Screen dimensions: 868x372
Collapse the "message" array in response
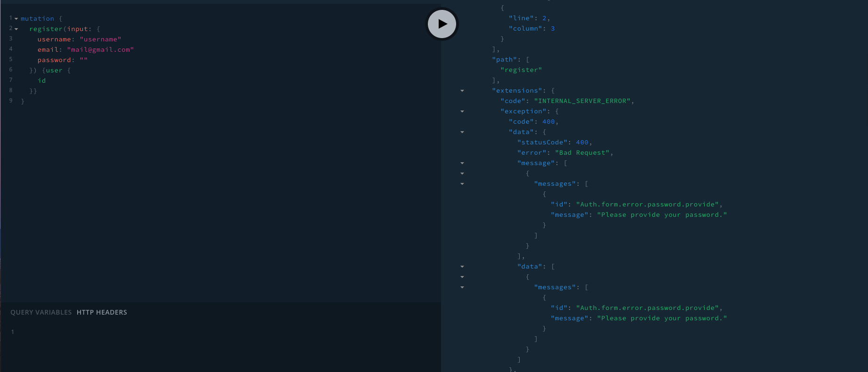tap(462, 163)
